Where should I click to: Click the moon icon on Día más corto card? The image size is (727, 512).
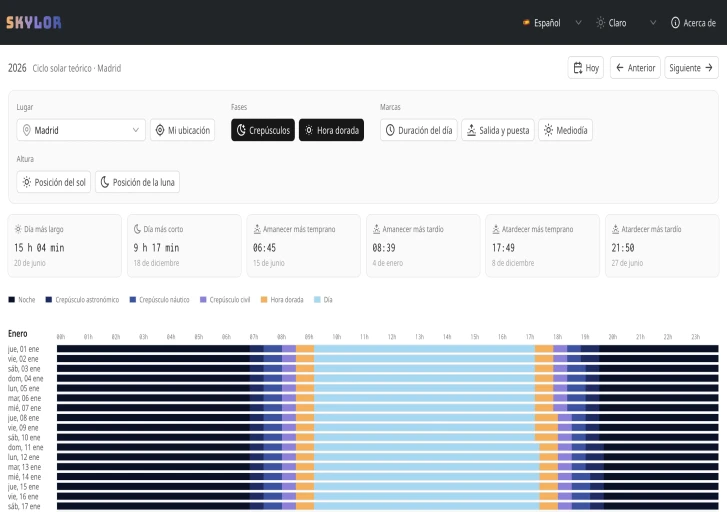[x=137, y=229]
